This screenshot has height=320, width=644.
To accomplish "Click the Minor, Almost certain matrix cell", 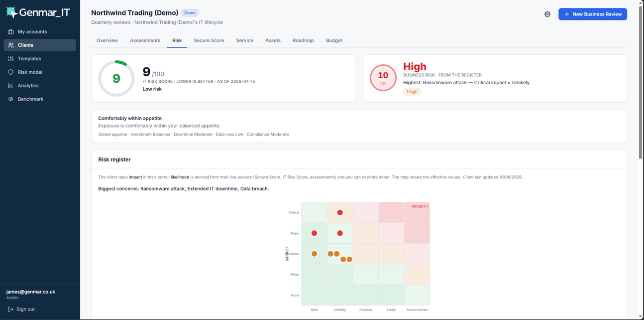I will tap(417, 275).
